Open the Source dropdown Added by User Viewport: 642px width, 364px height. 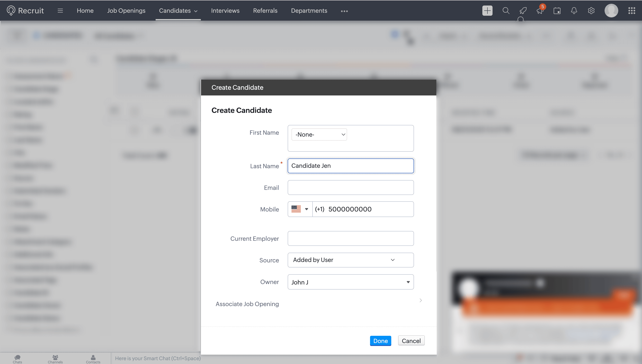tap(350, 260)
